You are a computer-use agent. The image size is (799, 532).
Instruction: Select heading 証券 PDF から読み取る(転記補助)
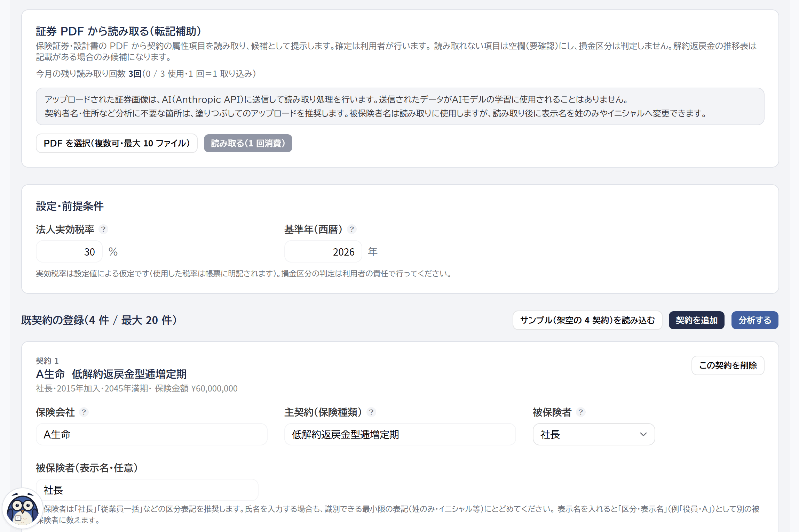tap(119, 31)
